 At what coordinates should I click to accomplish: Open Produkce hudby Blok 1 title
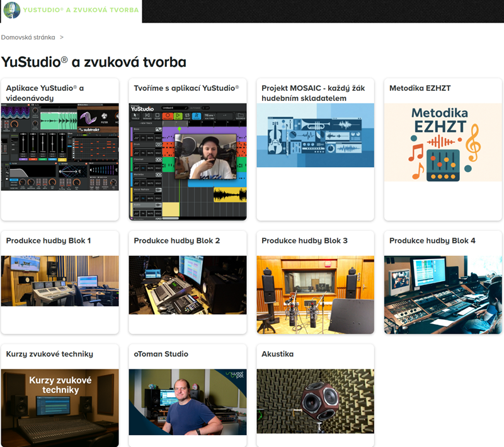tap(49, 241)
